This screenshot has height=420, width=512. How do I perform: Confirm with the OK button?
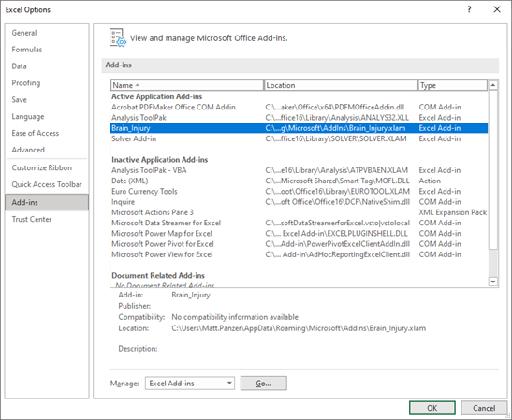point(432,408)
